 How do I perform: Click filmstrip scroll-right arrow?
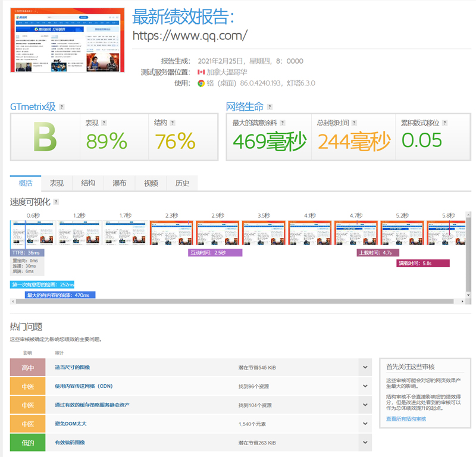462,301
